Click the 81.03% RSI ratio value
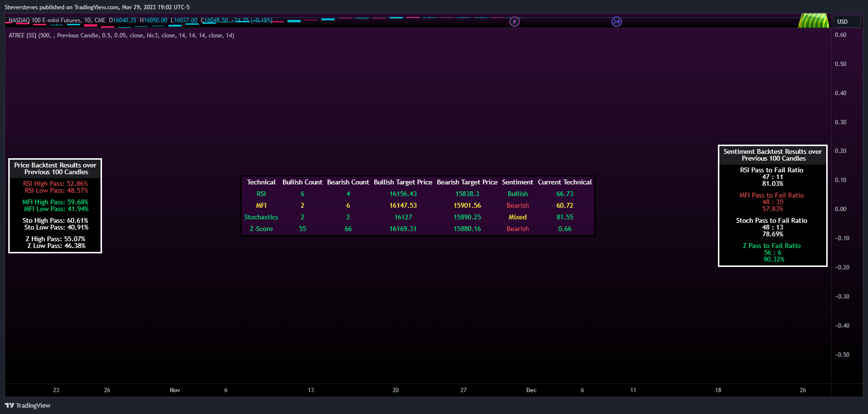Image resolution: width=868 pixels, height=414 pixels. pyautogui.click(x=773, y=183)
